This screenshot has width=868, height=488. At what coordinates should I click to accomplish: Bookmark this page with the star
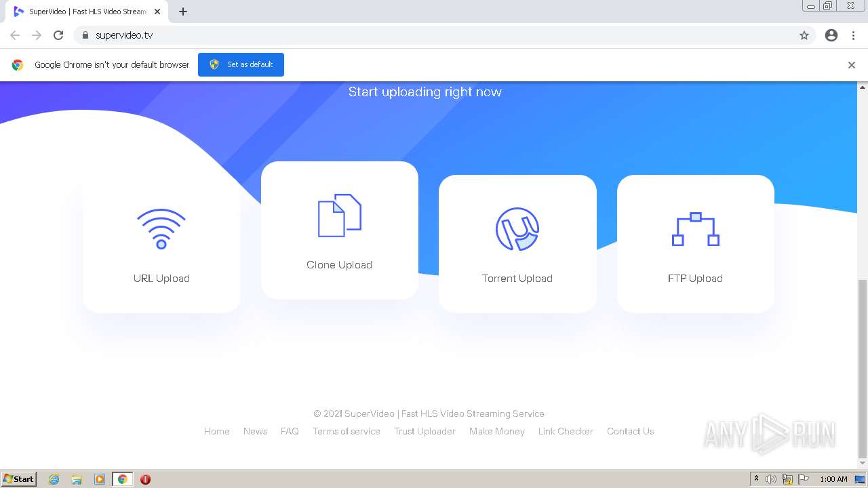coord(804,35)
